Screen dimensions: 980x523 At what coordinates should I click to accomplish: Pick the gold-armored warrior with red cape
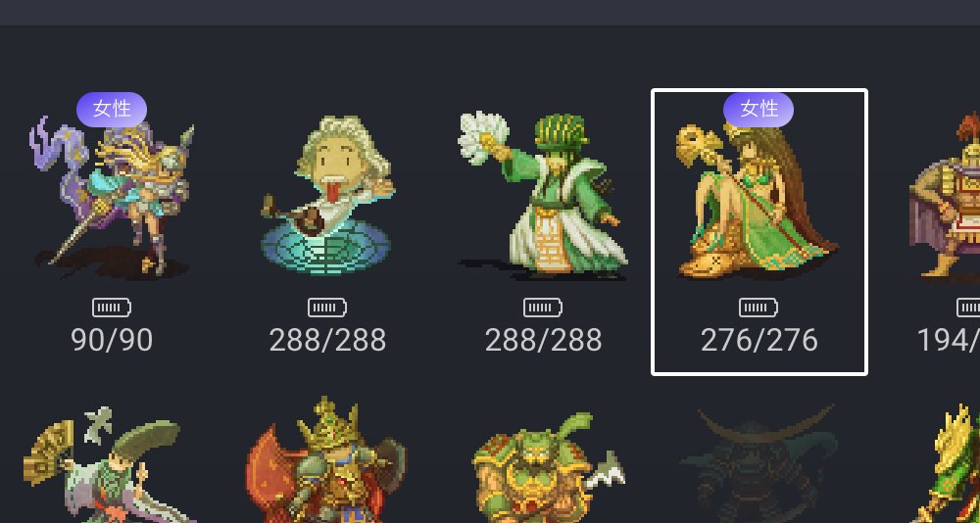326,459
